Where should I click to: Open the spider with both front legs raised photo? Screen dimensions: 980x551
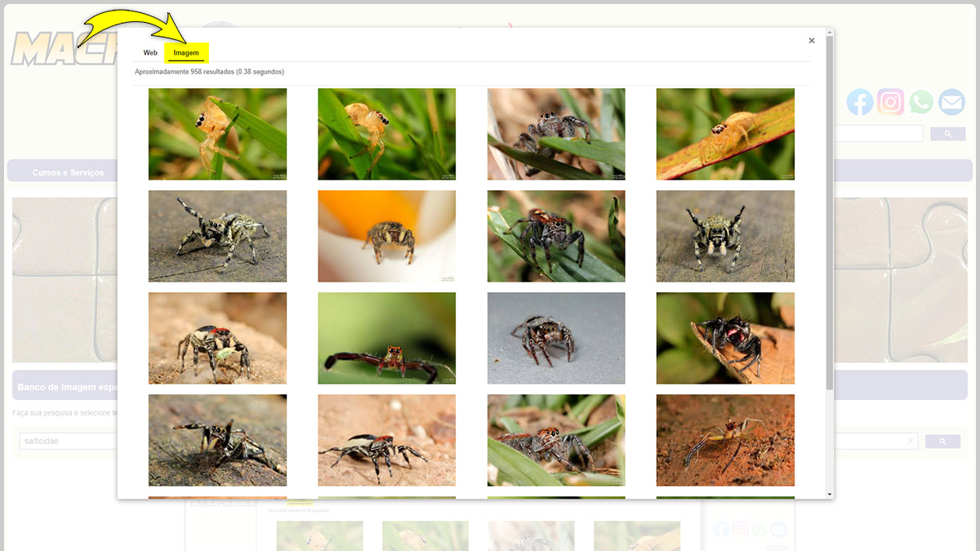(x=725, y=236)
